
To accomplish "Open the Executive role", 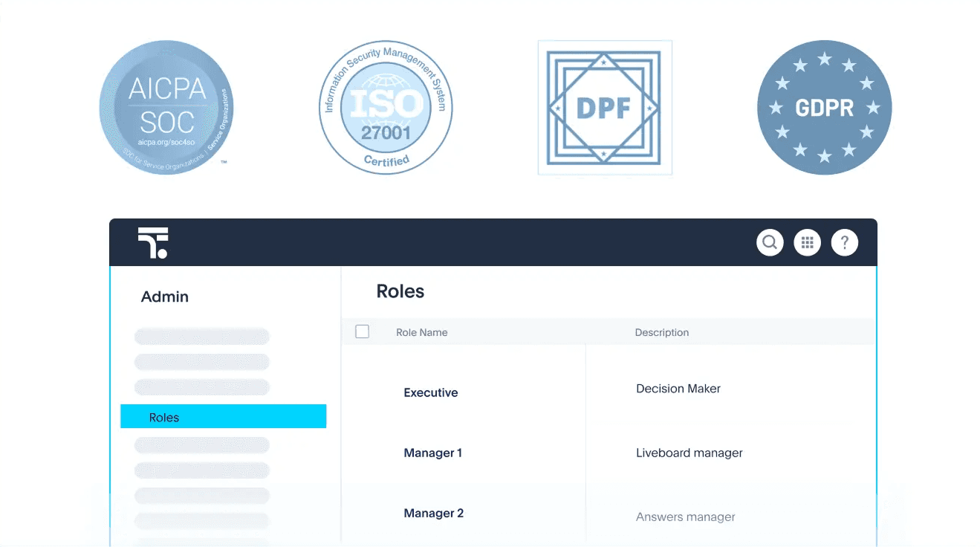I will (431, 392).
